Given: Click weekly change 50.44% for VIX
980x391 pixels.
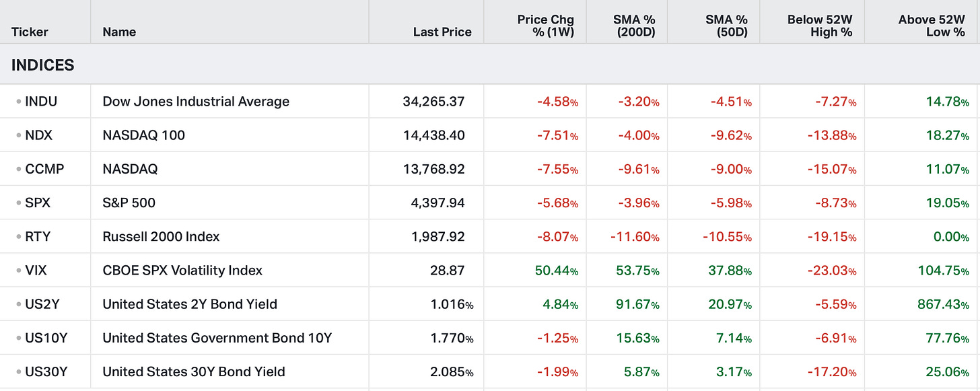Looking at the screenshot, I should (x=557, y=270).
